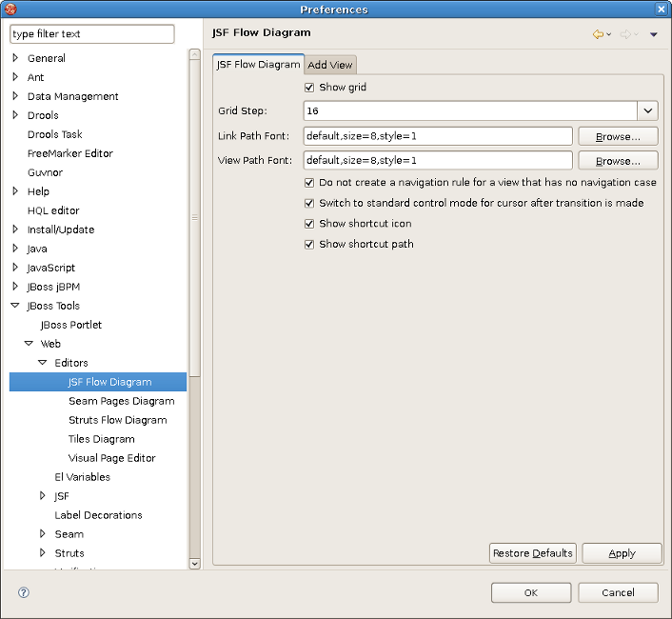Expand the Java tree node
The image size is (672, 619).
tap(15, 249)
